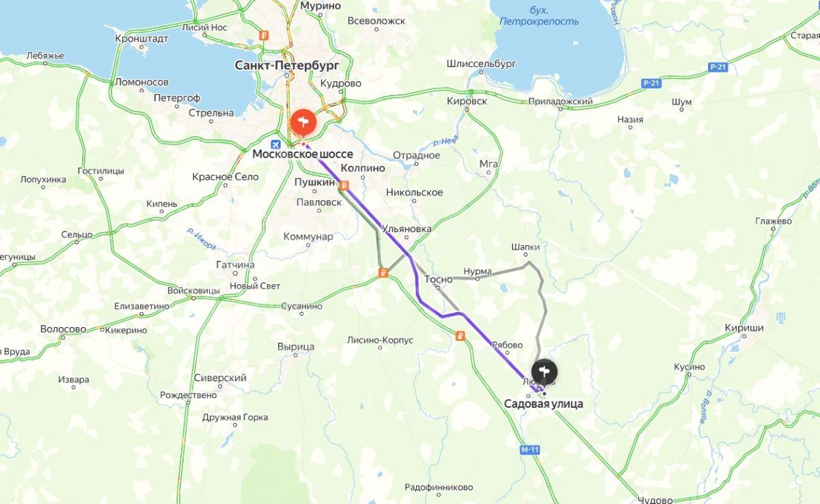Select the Московское шоссе start label
The height and width of the screenshot is (504, 820).
(303, 154)
